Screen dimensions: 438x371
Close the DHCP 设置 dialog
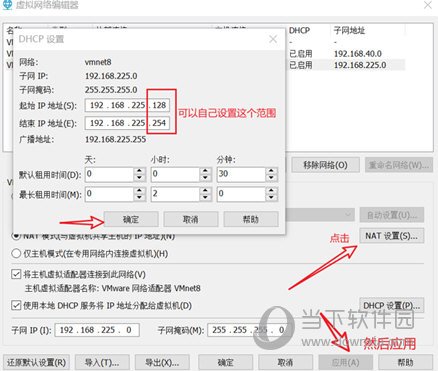coord(273,39)
